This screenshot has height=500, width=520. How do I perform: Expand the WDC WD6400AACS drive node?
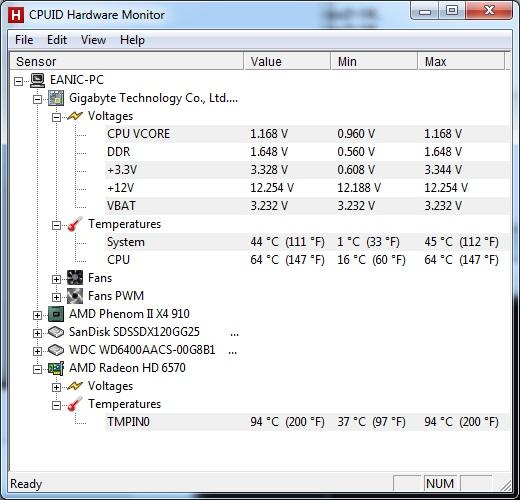(38, 351)
